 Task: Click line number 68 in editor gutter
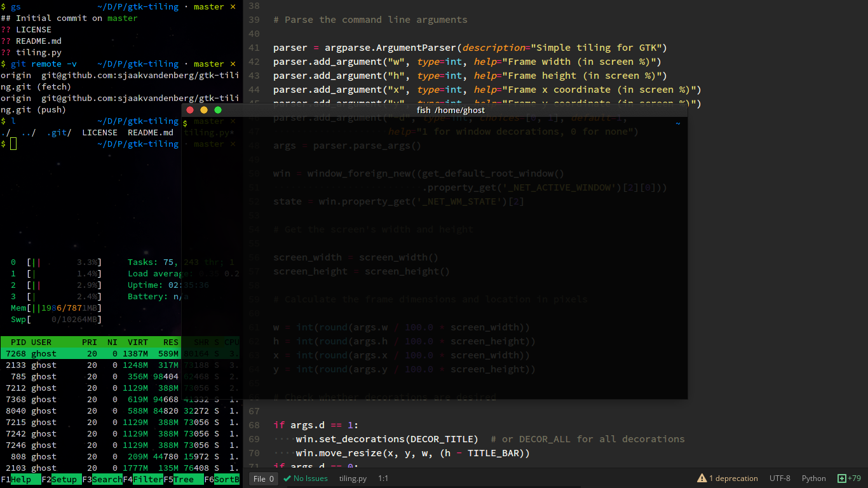pos(254,425)
